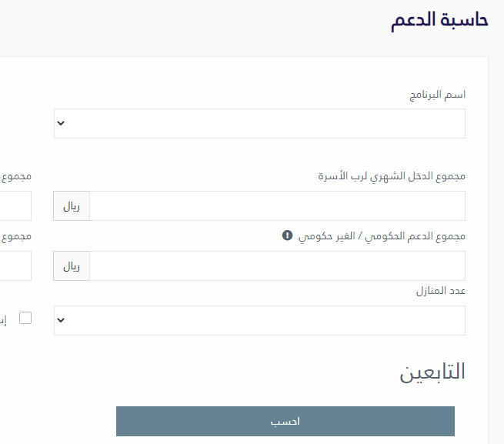Click the احسب calculate button
This screenshot has height=444, width=504.
tap(285, 421)
